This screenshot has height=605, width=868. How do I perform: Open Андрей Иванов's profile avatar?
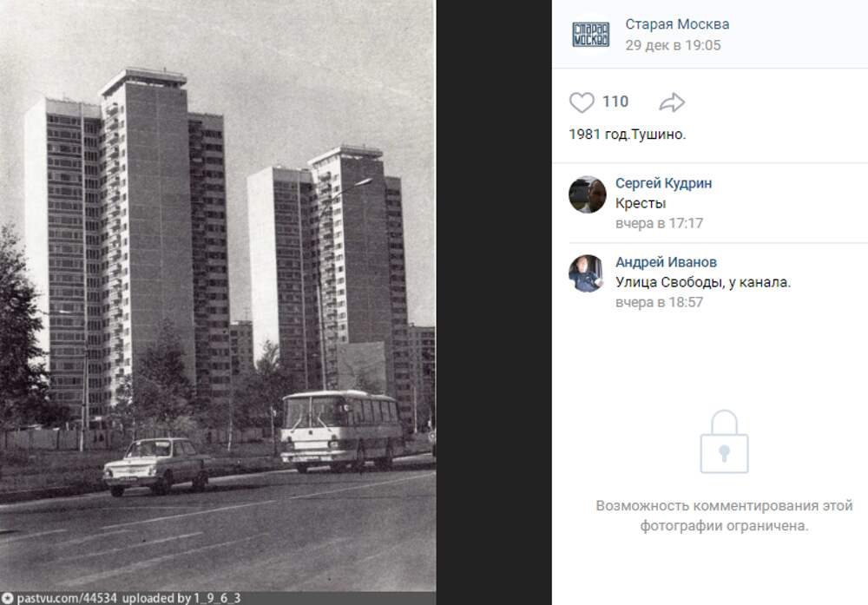pyautogui.click(x=588, y=273)
